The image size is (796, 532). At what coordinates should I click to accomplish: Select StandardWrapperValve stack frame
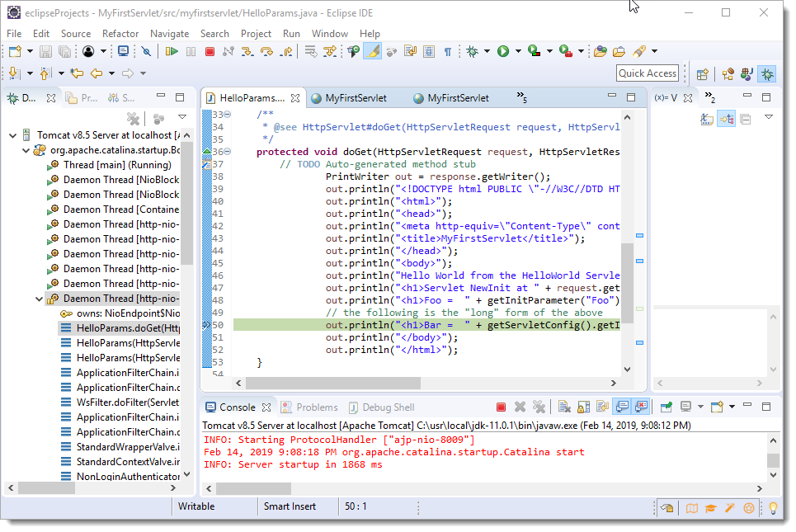pos(120,447)
